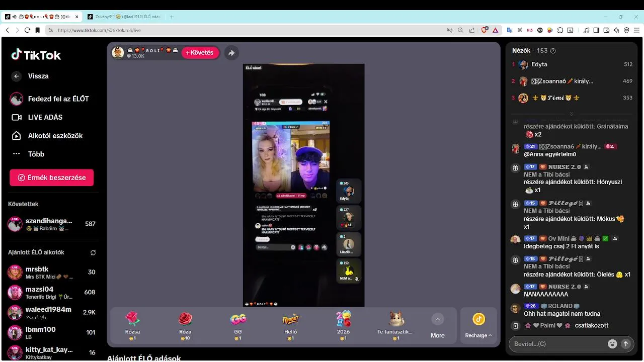Image resolution: width=644 pixels, height=362 pixels.
Task: Click Érmék beszerzése button
Action: pos(51,177)
